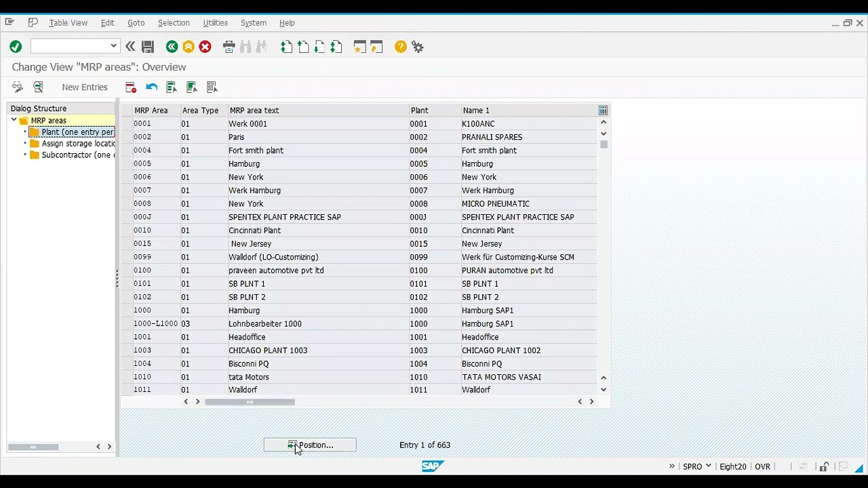Open the Edit menu
Image resolution: width=868 pixels, height=488 pixels.
107,22
